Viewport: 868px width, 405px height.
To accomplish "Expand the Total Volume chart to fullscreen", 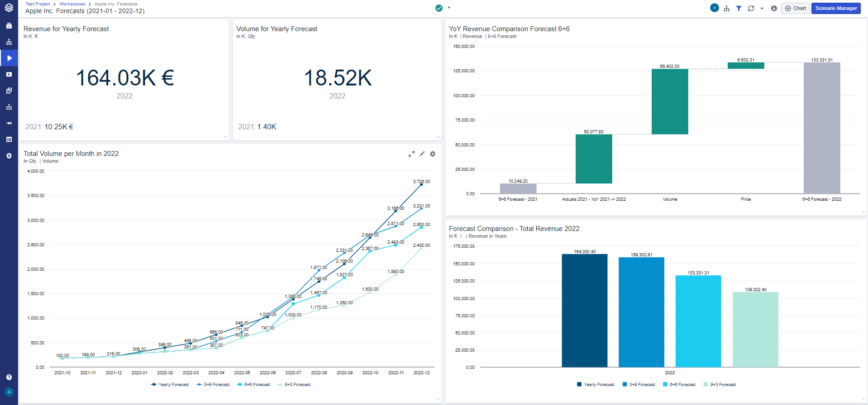I will pyautogui.click(x=411, y=154).
